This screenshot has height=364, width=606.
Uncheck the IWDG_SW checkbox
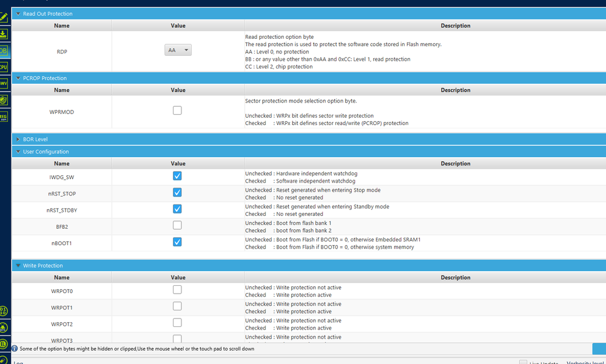tap(177, 176)
